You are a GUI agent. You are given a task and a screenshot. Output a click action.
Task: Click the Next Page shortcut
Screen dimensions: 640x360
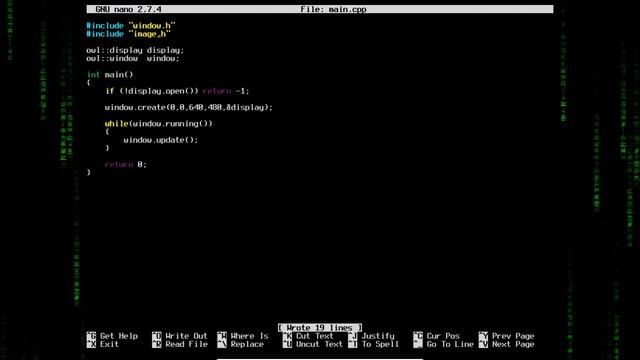click(x=507, y=344)
